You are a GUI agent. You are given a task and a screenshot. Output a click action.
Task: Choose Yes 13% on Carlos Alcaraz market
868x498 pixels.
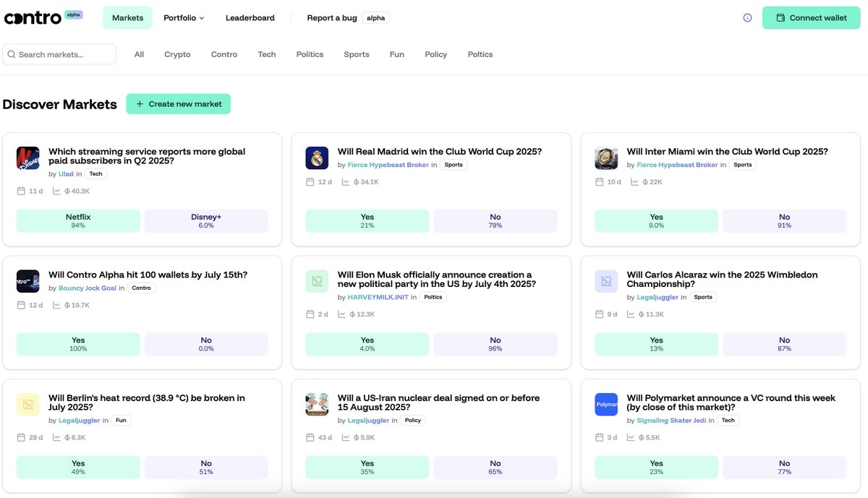[x=656, y=344]
